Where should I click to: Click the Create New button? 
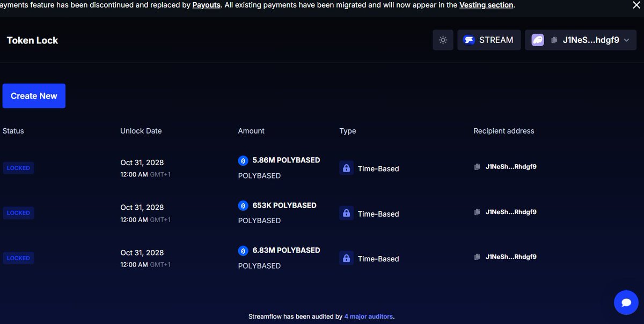point(34,96)
